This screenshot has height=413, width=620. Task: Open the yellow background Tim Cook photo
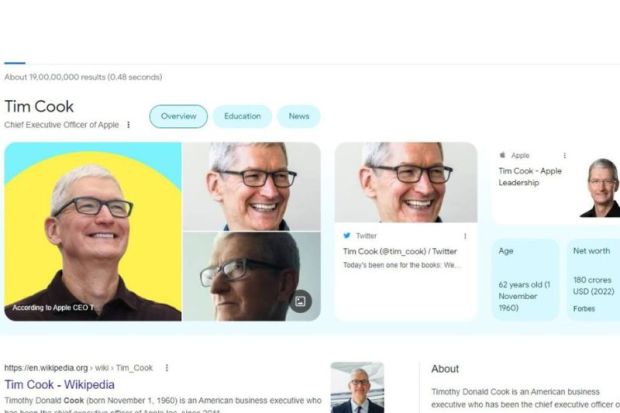tap(93, 231)
